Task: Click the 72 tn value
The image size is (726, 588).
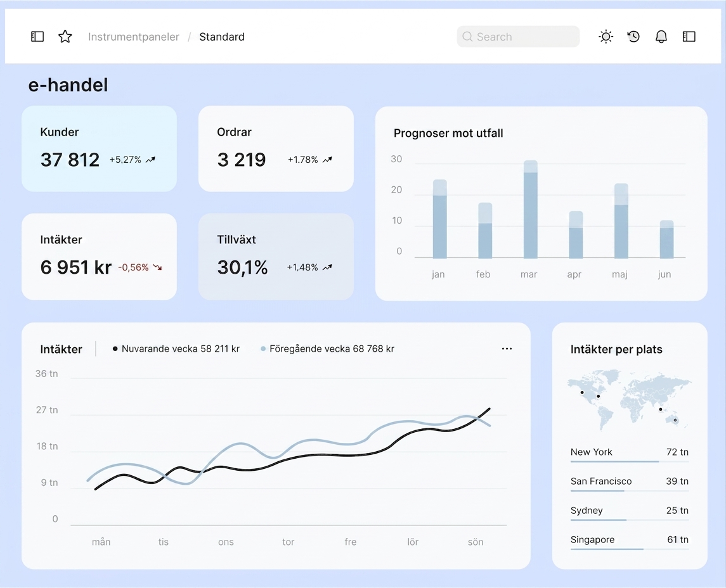Action: pos(677,452)
